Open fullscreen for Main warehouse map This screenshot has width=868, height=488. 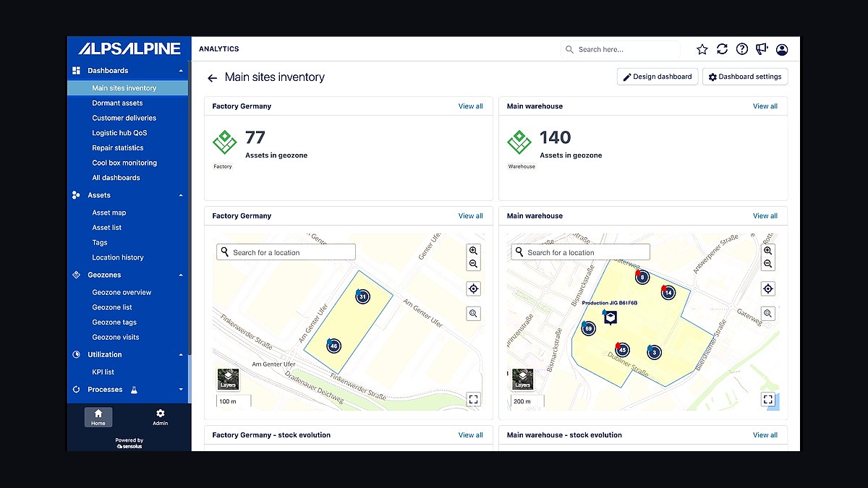coord(768,399)
